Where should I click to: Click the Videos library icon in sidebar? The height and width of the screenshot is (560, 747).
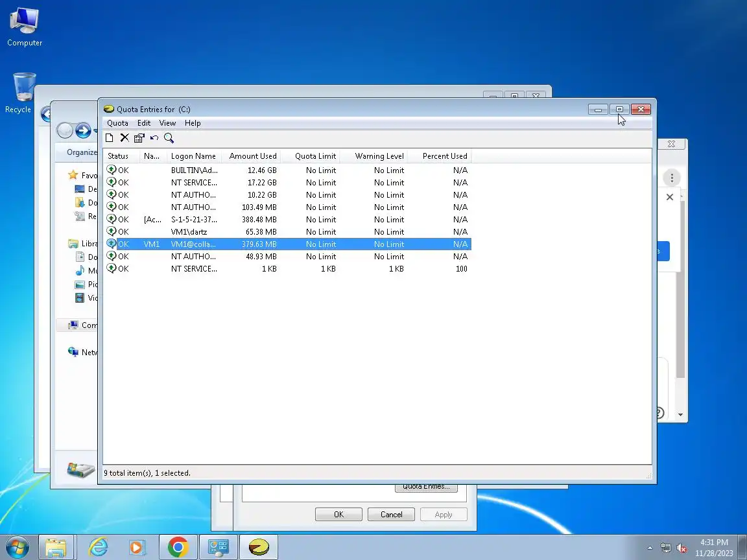click(80, 297)
